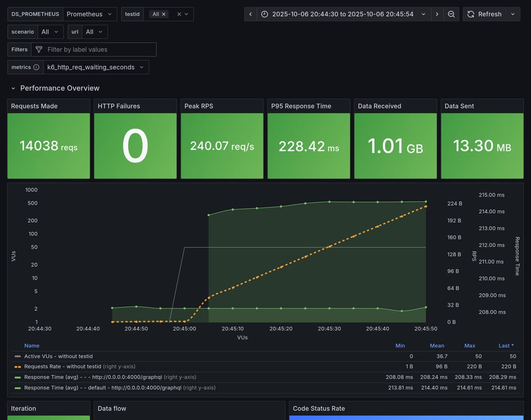Clear the testid selection with X
This screenshot has height=420, width=531.
click(x=179, y=14)
